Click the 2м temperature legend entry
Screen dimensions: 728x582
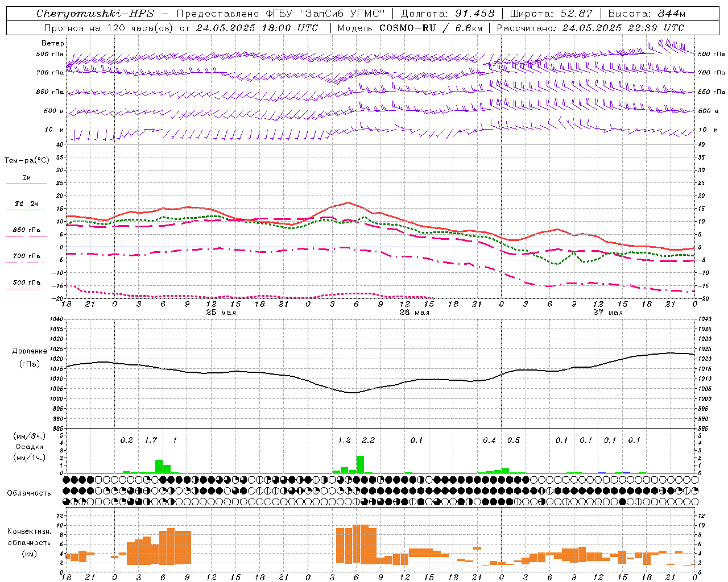pyautogui.click(x=27, y=177)
